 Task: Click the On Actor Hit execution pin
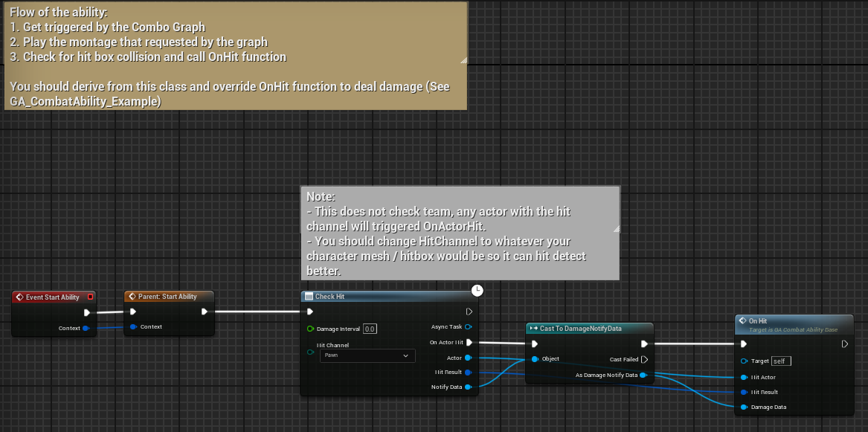[x=469, y=343]
